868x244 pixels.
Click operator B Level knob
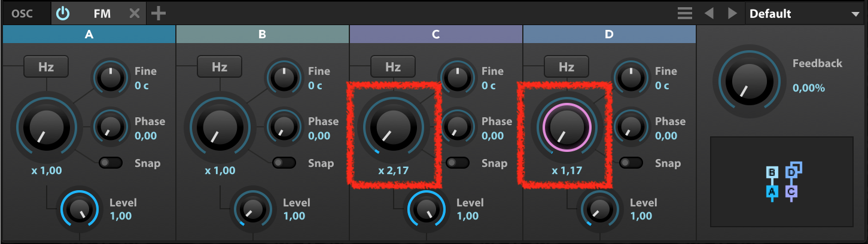tap(253, 209)
